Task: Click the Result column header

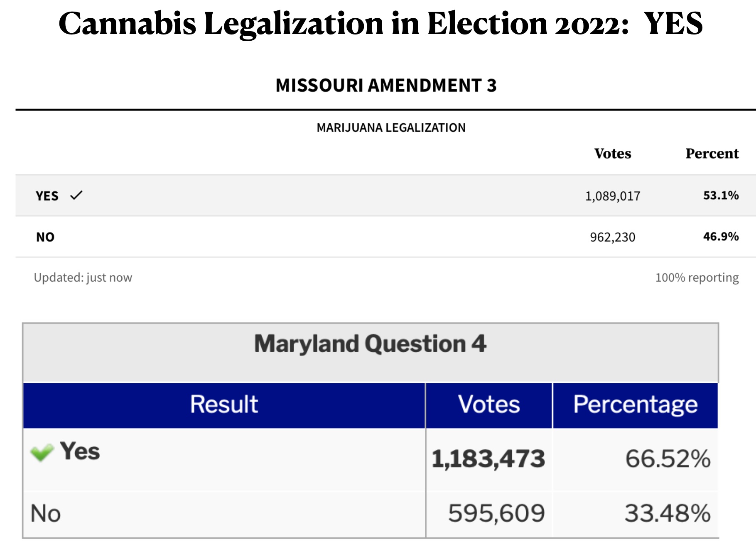Action: pos(224,404)
